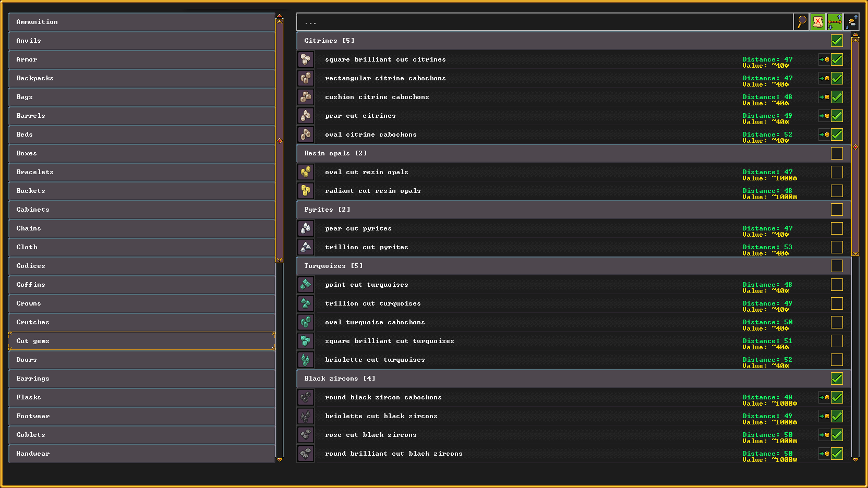This screenshot has width=868, height=488.
Task: Click the oval cut resin opals gem icon
Action: 306,172
